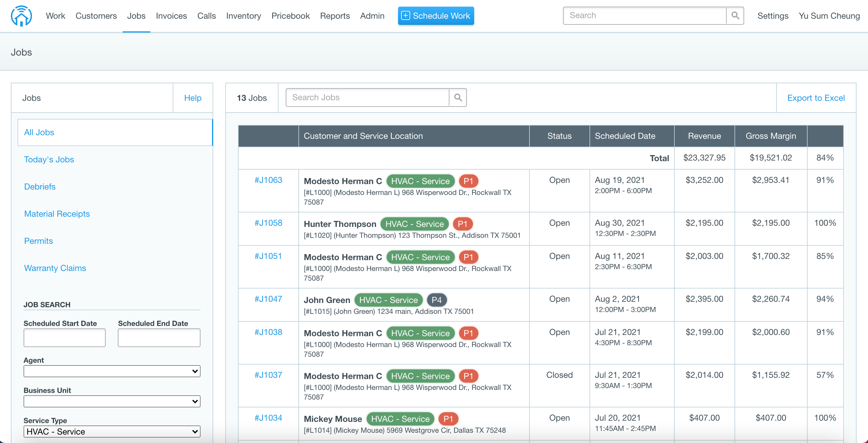
Task: Click the $3,252.00 revenue value
Action: 704,180
